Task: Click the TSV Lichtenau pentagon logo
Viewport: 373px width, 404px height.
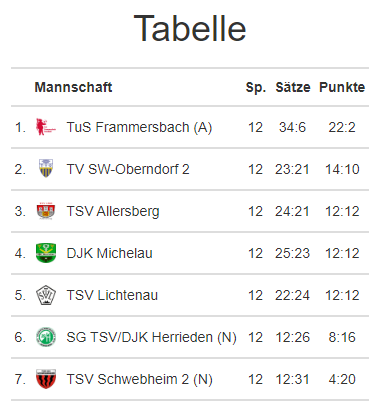Action: [x=46, y=295]
